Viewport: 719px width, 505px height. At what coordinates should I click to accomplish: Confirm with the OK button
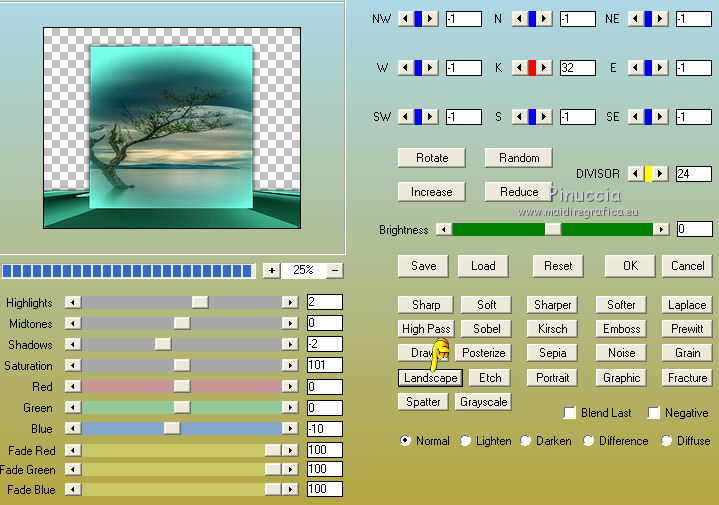point(630,266)
